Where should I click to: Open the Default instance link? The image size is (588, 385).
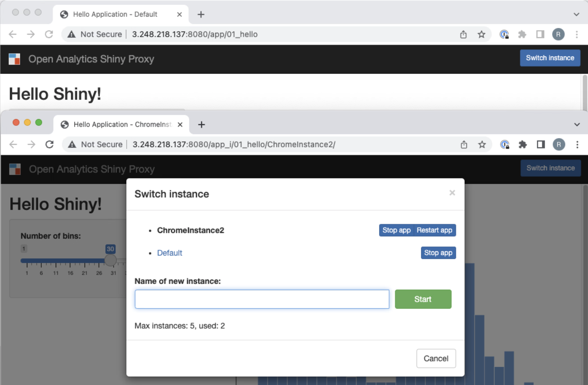click(x=169, y=253)
